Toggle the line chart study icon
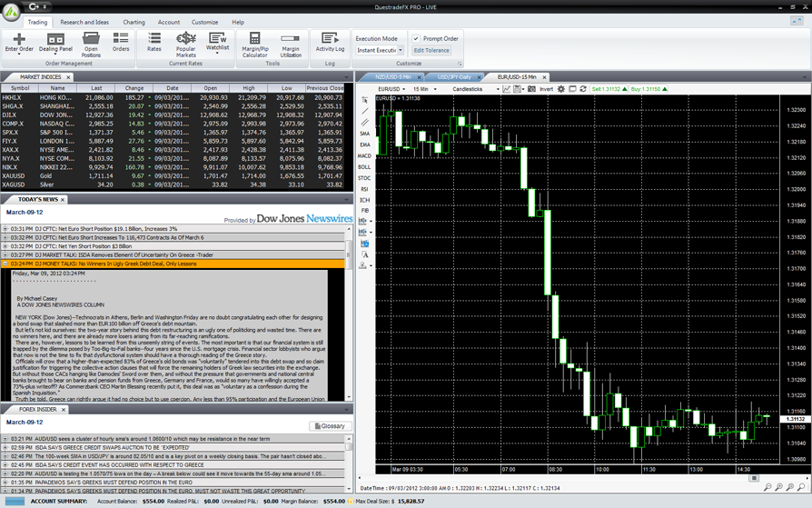This screenshot has height=508, width=812. click(507, 89)
